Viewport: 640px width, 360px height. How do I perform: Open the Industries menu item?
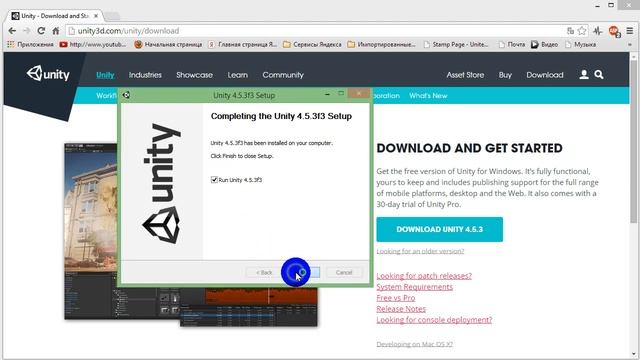(145, 75)
